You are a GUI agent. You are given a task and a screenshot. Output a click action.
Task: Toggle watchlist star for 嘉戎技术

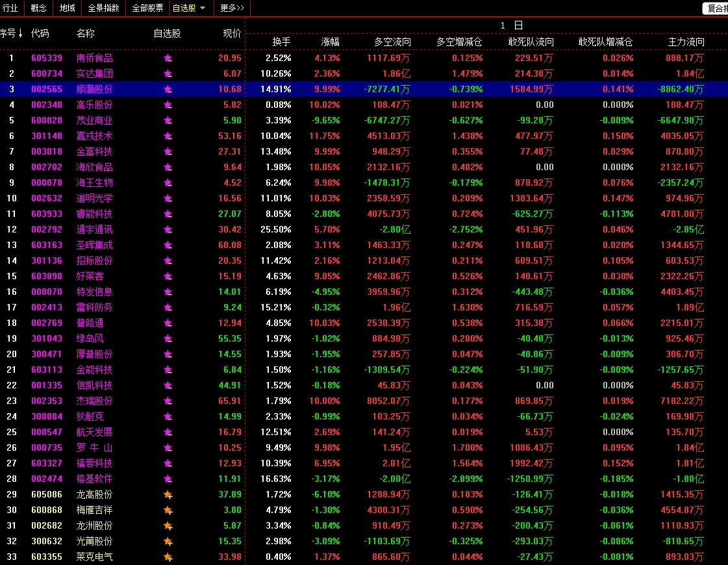(168, 136)
